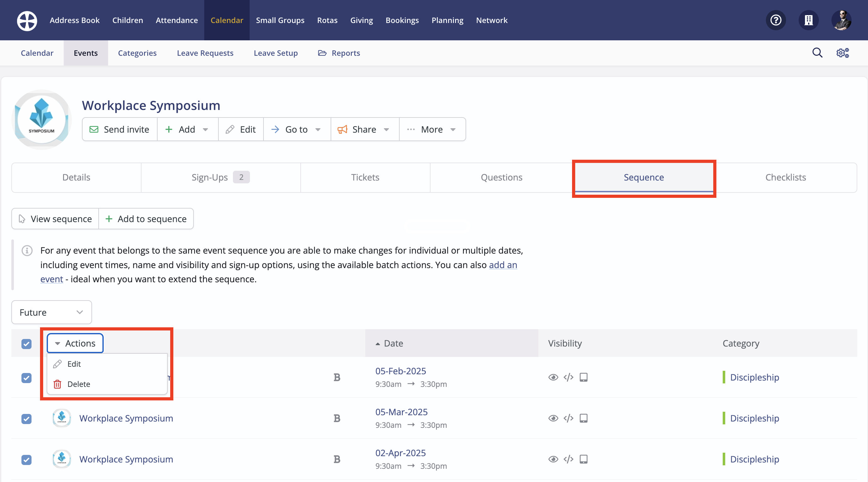The height and width of the screenshot is (482, 868).
Task: Collapse the Actions dropdown
Action: point(75,343)
